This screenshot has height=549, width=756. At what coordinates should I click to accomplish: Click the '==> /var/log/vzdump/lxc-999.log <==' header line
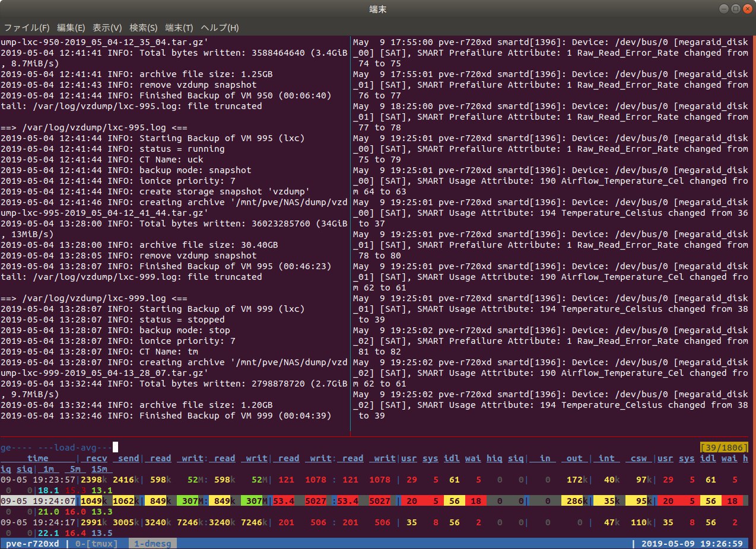click(x=94, y=298)
